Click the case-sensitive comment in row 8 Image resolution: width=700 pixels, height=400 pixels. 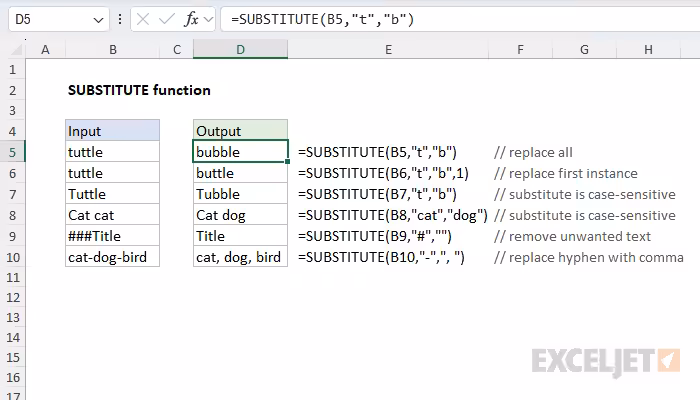[x=585, y=215]
